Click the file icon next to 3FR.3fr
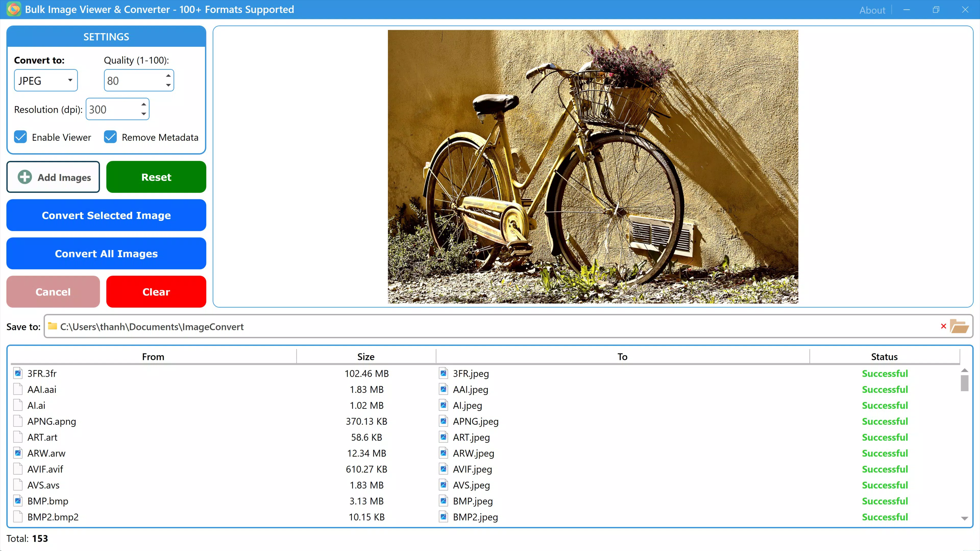980x551 pixels. 18,373
